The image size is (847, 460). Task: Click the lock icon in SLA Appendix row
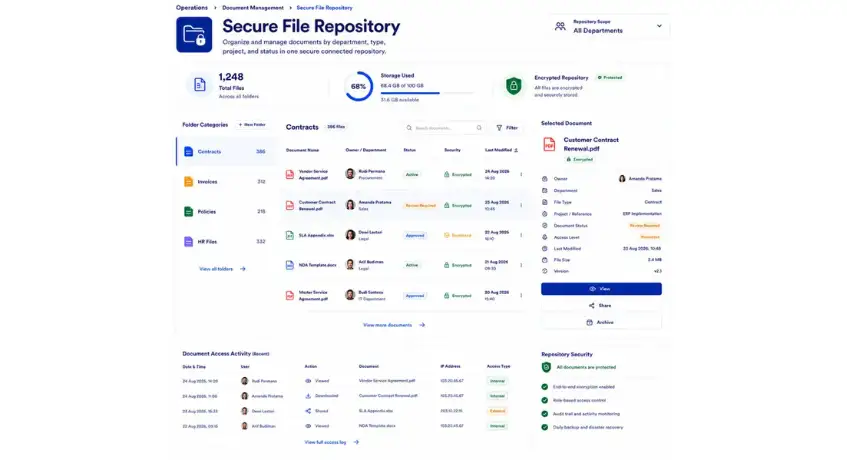(447, 235)
